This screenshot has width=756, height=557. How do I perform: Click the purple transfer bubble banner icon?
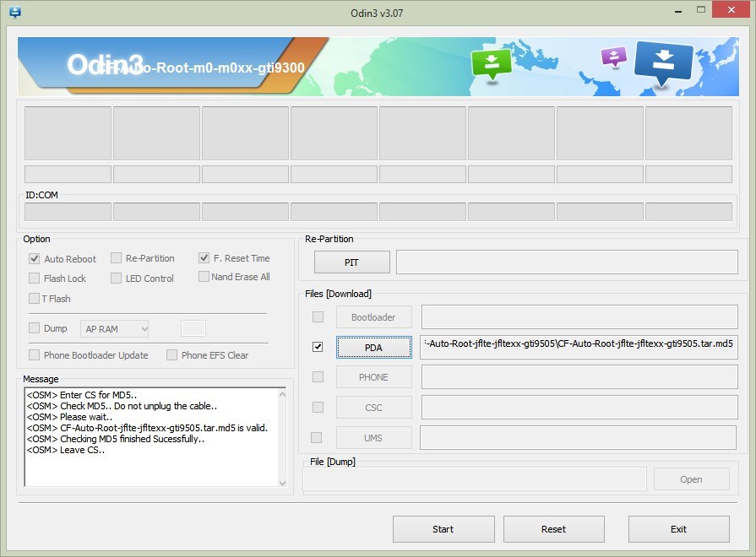coord(614,57)
